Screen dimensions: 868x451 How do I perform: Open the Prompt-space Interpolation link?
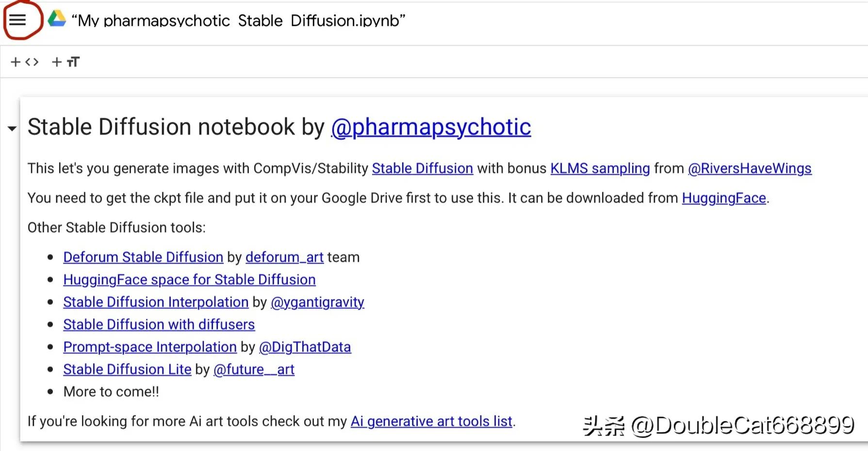(x=150, y=347)
